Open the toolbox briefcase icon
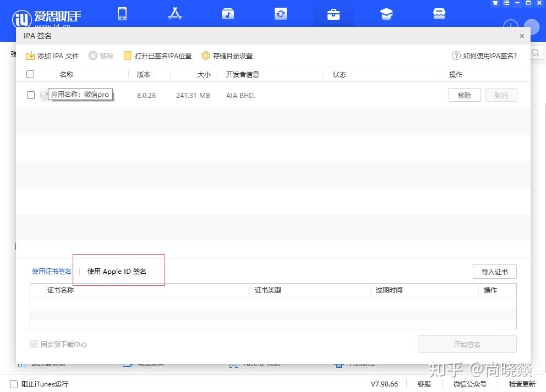The width and height of the screenshot is (546, 392). point(334,14)
